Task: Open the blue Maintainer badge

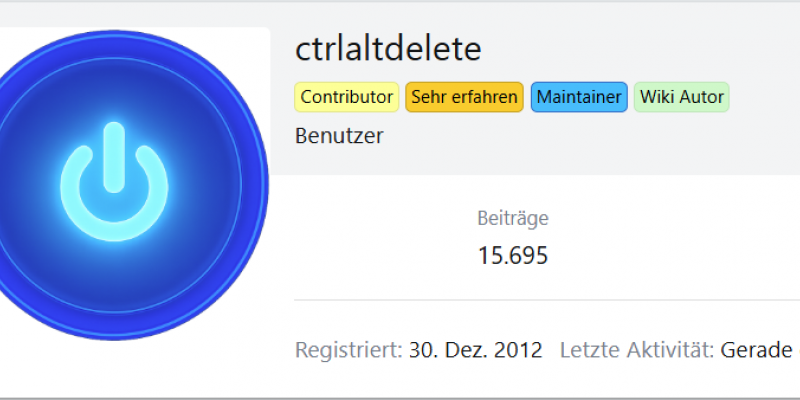Action: (x=579, y=97)
